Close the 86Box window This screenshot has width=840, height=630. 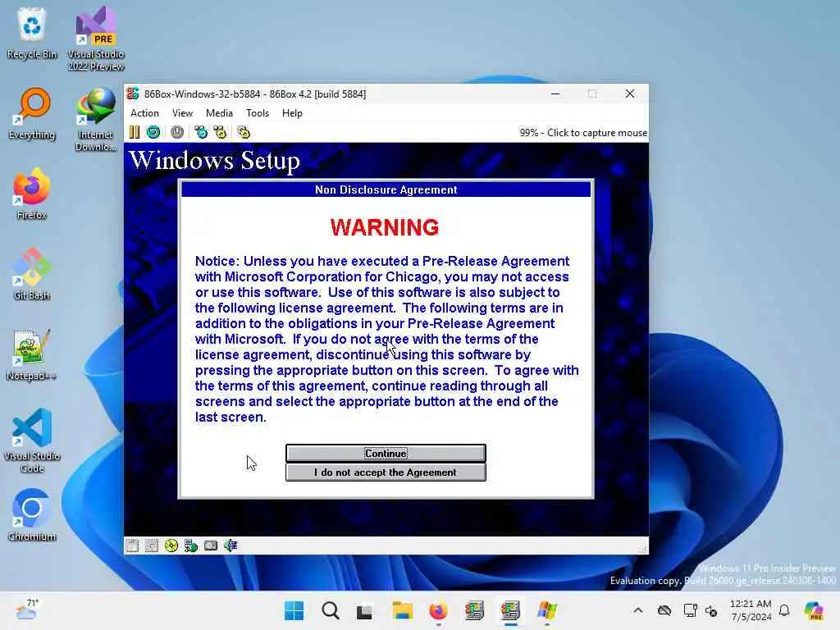tap(630, 94)
